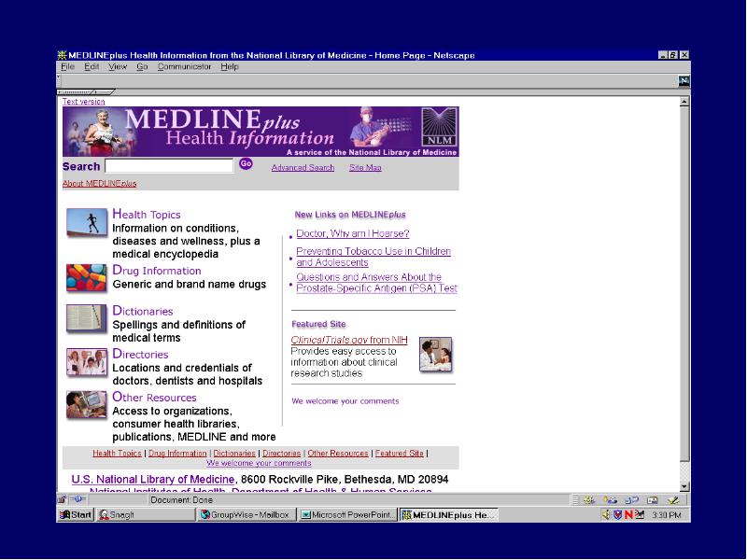Open the File menu
The height and width of the screenshot is (560, 747).
point(67,66)
